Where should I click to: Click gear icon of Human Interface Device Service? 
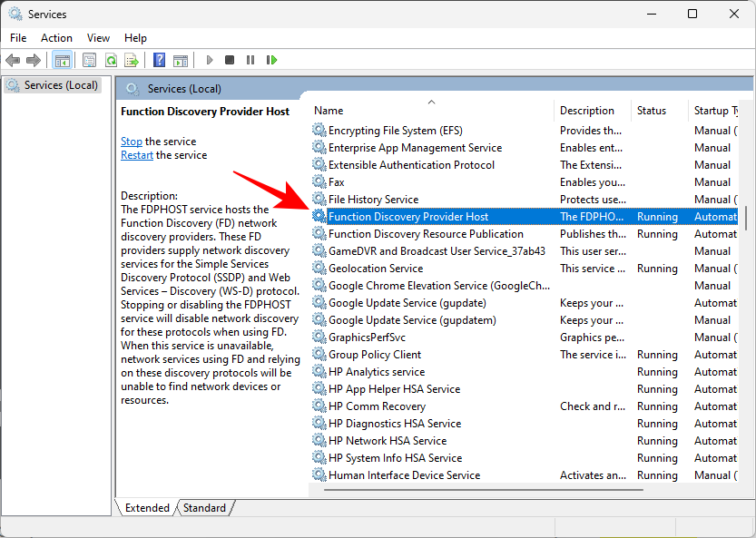(319, 474)
